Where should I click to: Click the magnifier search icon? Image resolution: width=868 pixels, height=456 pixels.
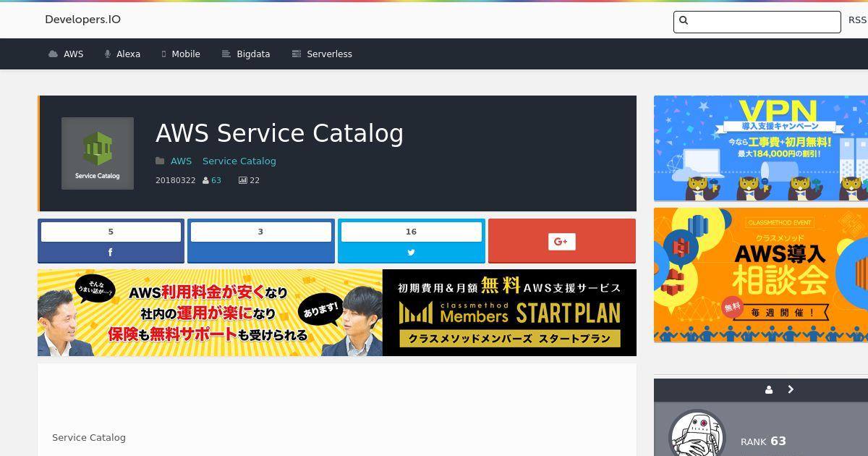(684, 21)
